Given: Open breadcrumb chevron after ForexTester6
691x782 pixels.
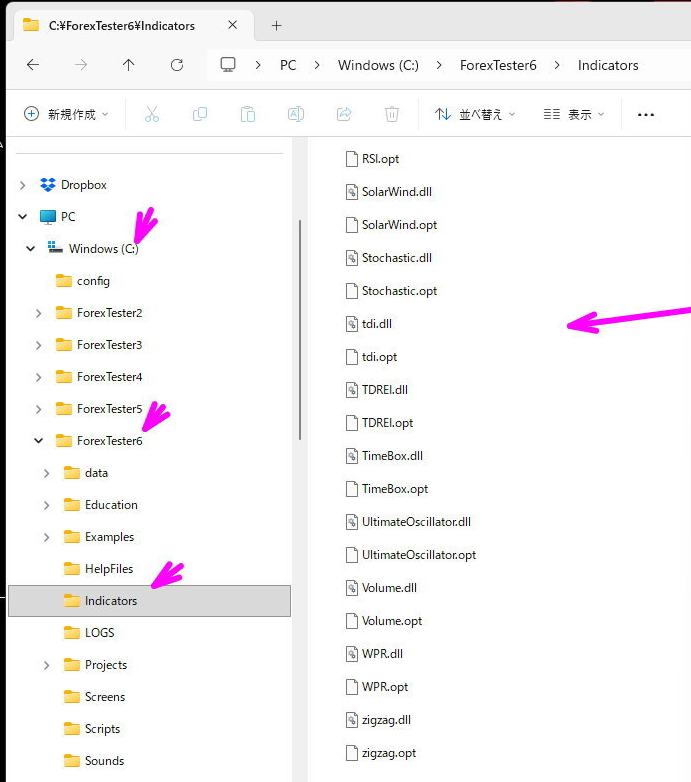Looking at the screenshot, I should [557, 65].
